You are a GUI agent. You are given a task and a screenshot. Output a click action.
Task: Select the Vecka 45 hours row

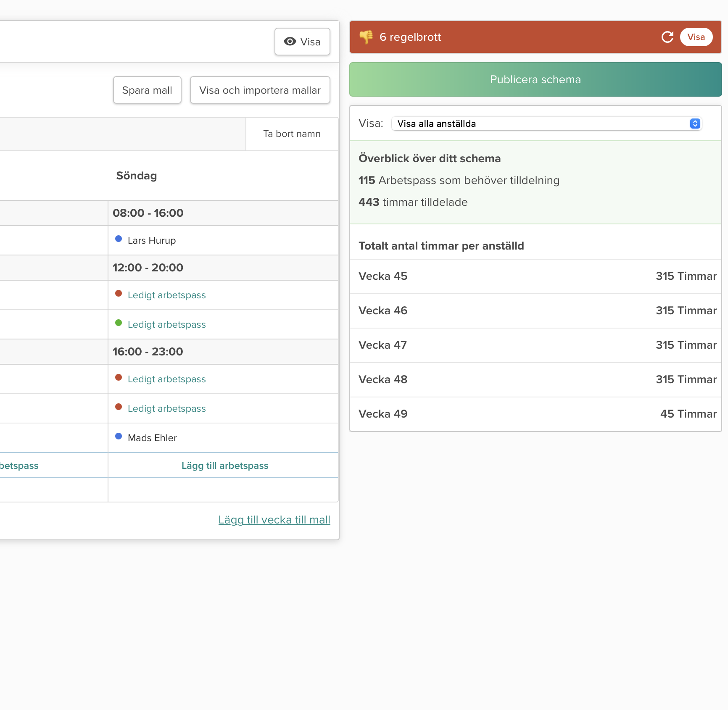535,276
